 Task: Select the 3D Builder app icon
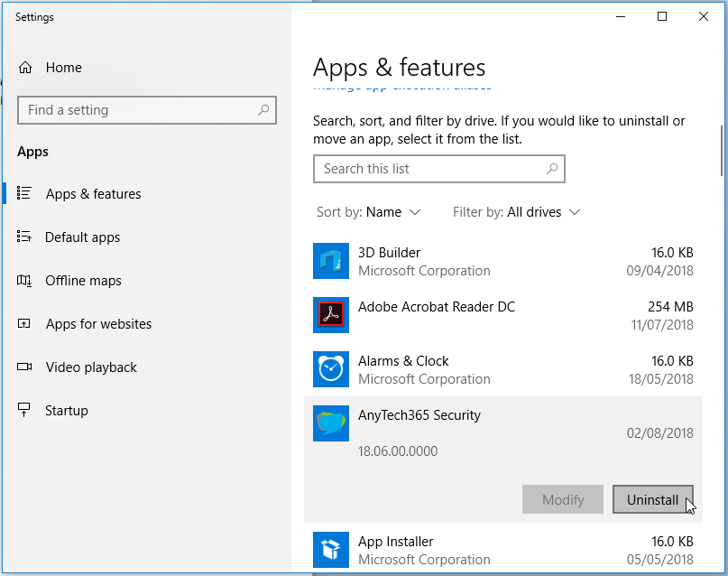[330, 261]
